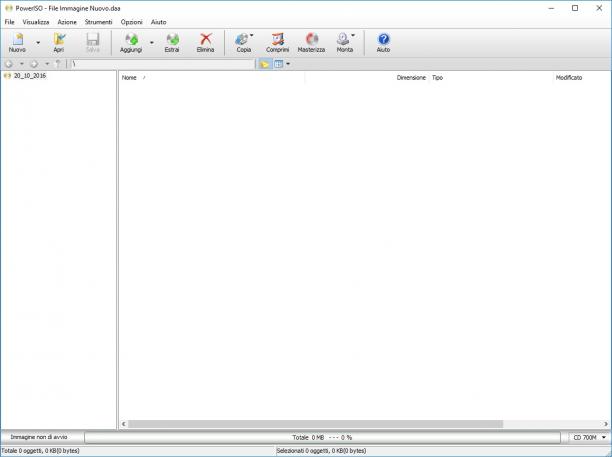The height and width of the screenshot is (457, 612).
Task: Open the File menu
Action: [x=9, y=22]
